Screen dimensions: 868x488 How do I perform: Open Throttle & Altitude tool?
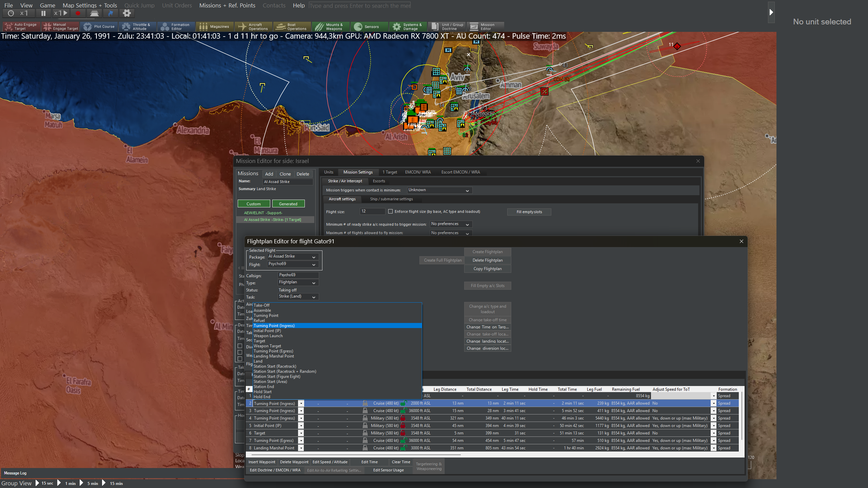tap(138, 26)
